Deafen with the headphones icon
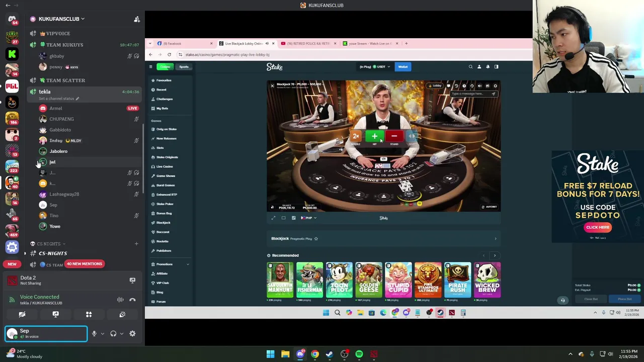644x362 pixels. (113, 333)
